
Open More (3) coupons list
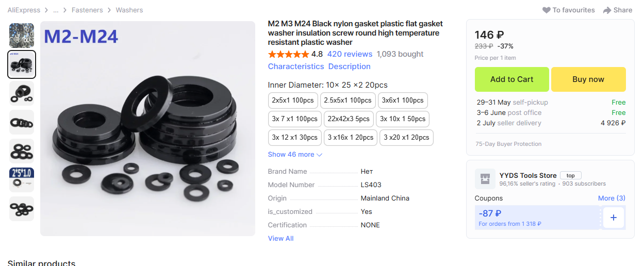(612, 198)
